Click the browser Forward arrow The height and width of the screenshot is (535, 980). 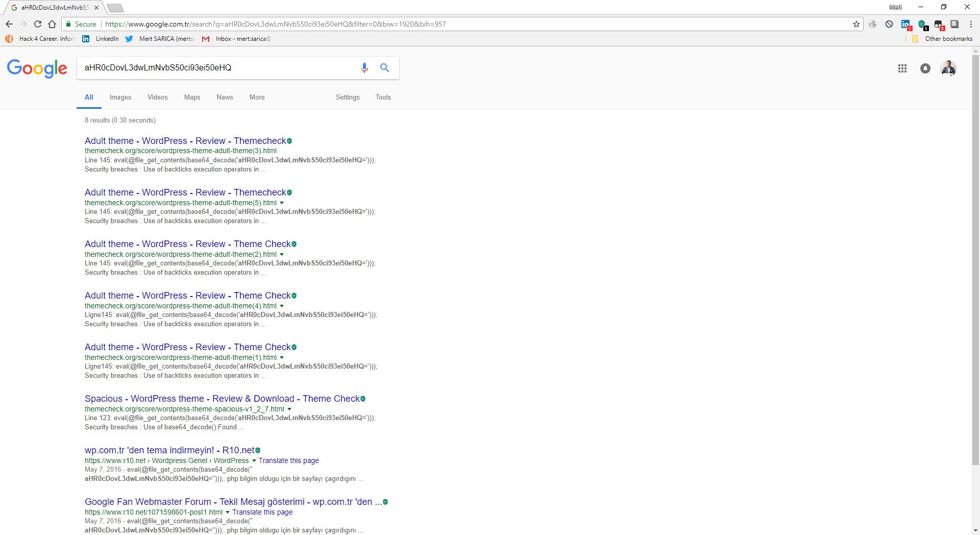tap(23, 24)
